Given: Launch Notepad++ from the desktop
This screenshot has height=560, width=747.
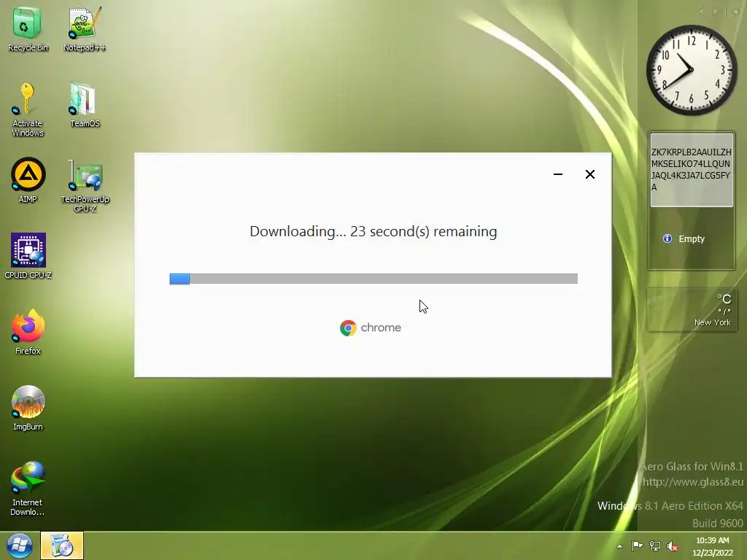Looking at the screenshot, I should [85, 29].
